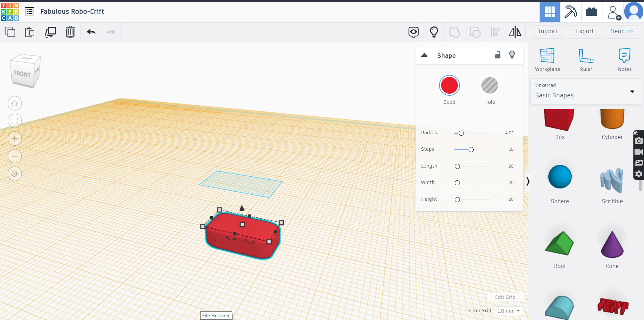The height and width of the screenshot is (320, 644).
Task: Toggle the shape lock icon
Action: (498, 55)
